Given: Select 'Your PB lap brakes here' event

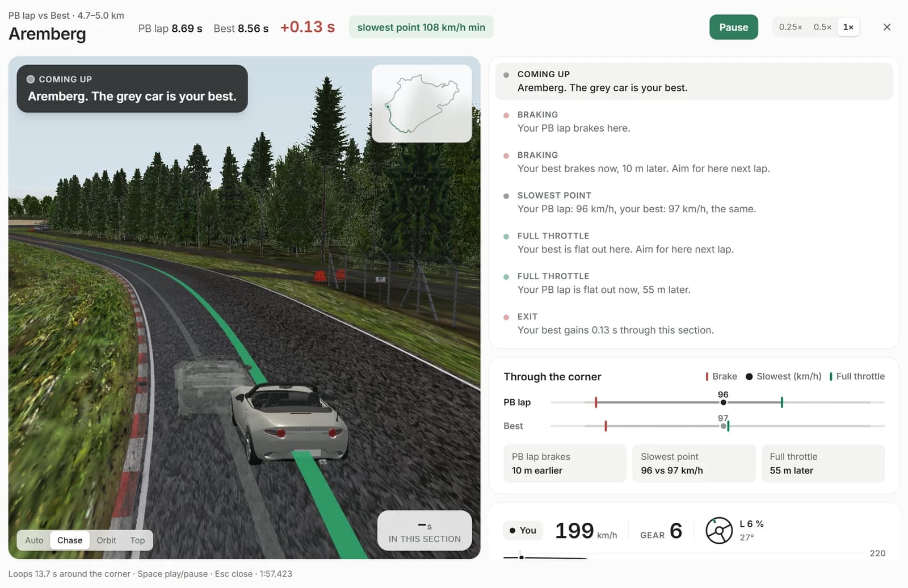Looking at the screenshot, I should (694, 121).
